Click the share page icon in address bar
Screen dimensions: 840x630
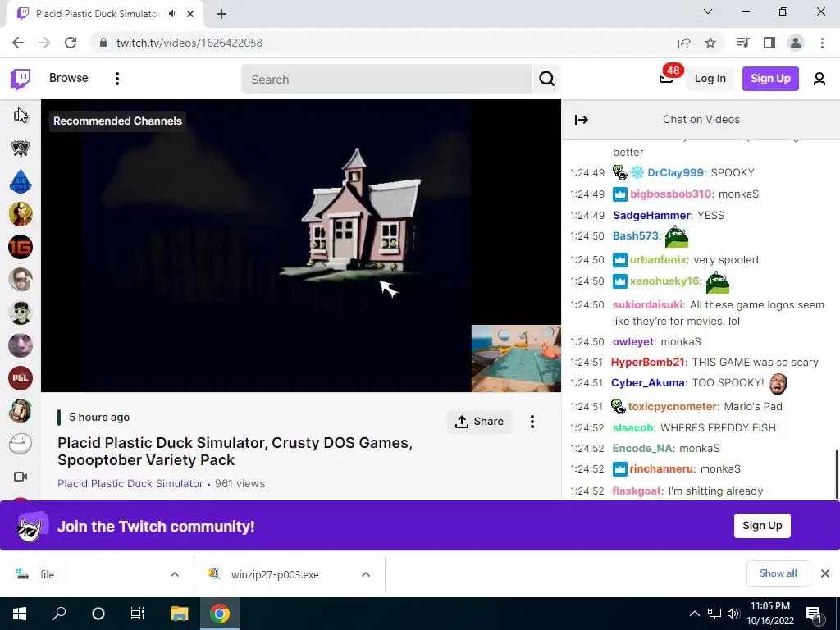684,43
